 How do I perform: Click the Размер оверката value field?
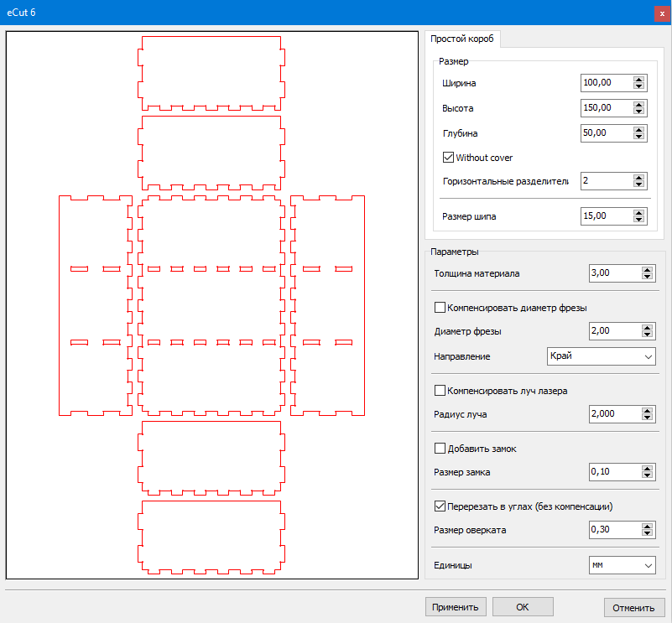[x=615, y=530]
